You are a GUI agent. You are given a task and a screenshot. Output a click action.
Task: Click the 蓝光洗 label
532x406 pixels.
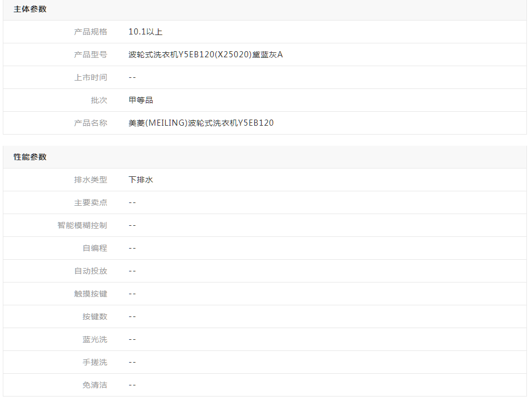[x=95, y=340]
